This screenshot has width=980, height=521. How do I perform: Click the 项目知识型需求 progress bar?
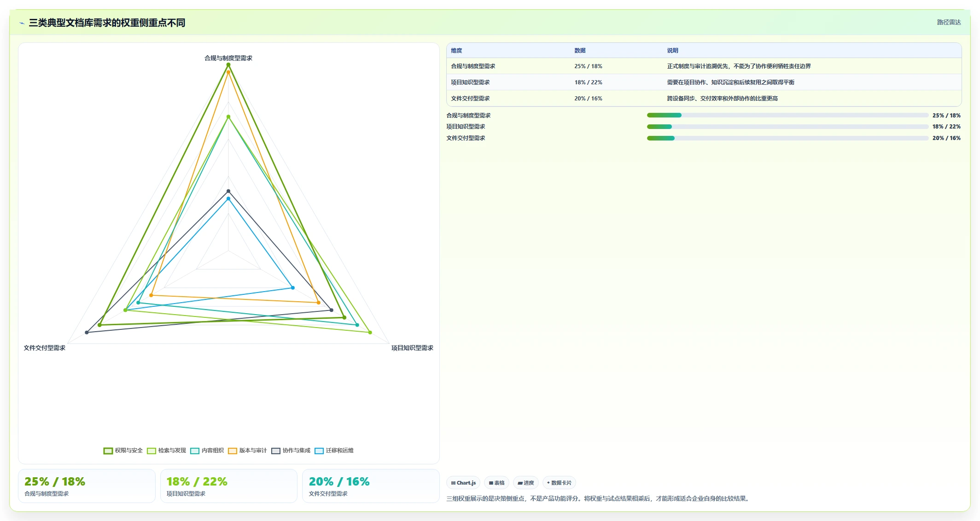point(787,127)
